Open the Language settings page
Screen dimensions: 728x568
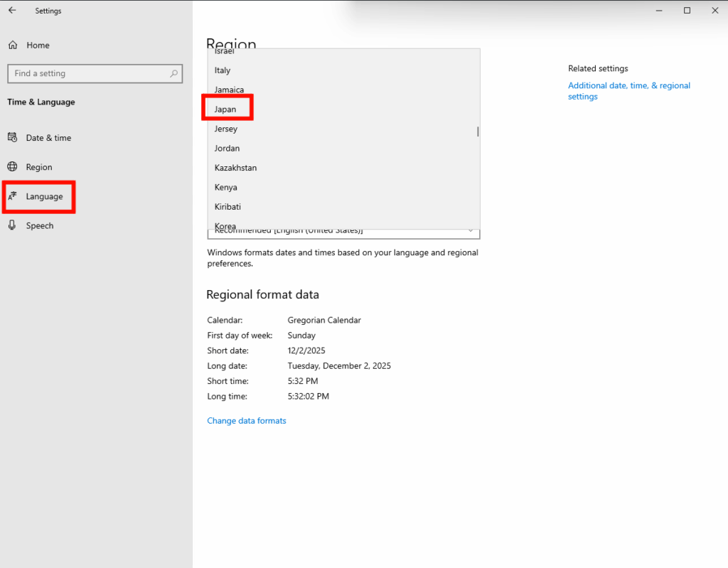pos(44,197)
